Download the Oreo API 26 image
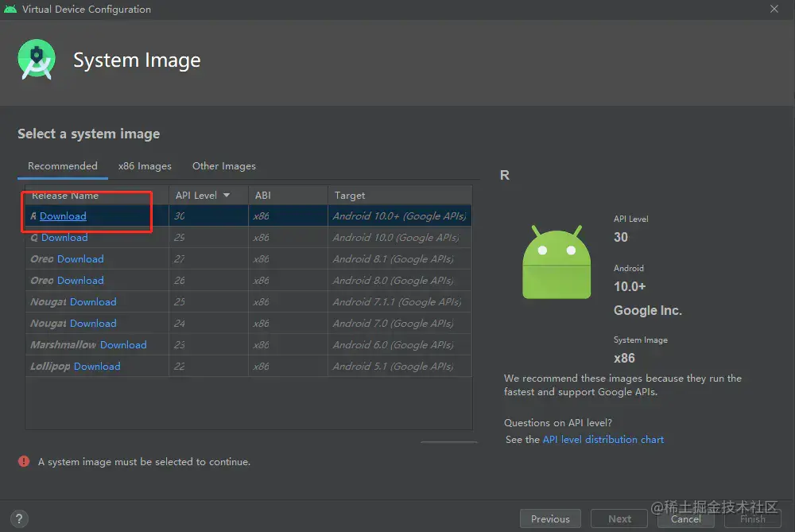This screenshot has height=532, width=795. (80, 281)
